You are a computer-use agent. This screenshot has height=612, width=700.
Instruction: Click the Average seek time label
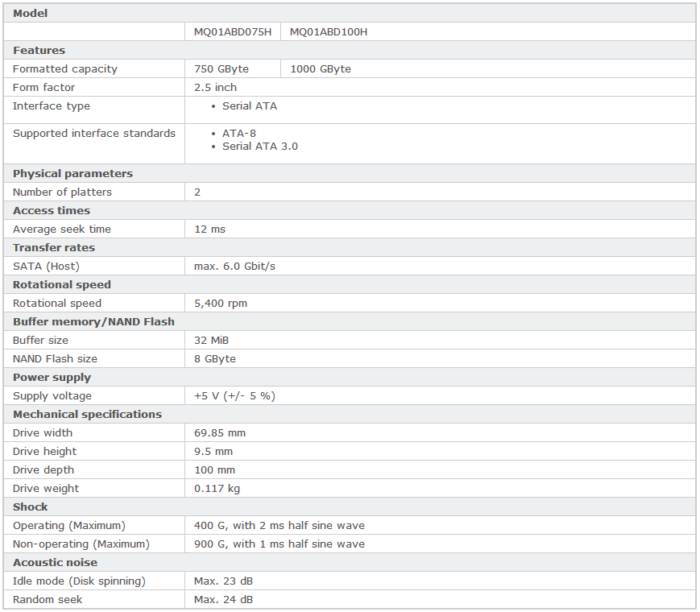tap(62, 229)
